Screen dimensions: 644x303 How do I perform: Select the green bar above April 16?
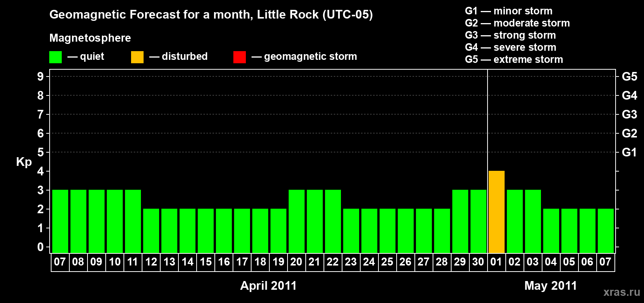224,231
